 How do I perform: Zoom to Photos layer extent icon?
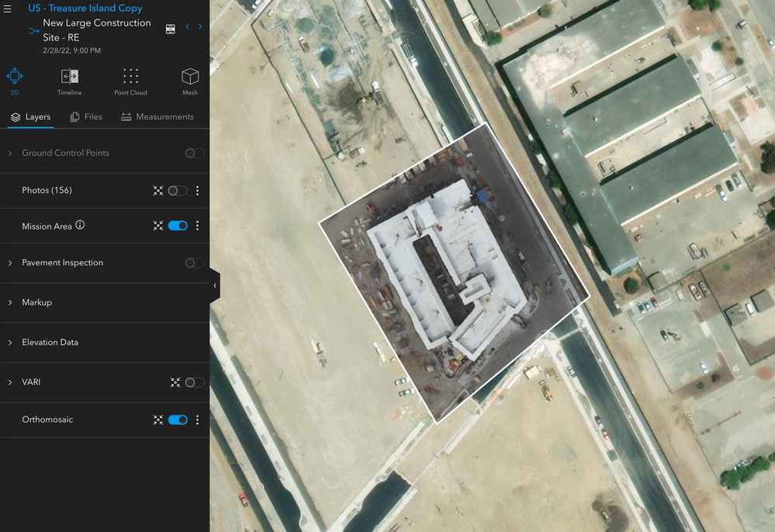click(158, 191)
